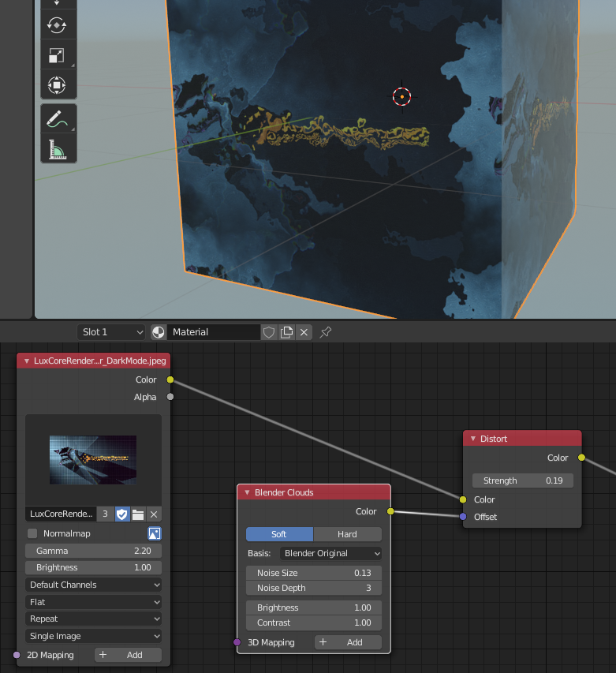Click the image node Color output socket
Viewport: 616px width, 673px height.
click(170, 379)
